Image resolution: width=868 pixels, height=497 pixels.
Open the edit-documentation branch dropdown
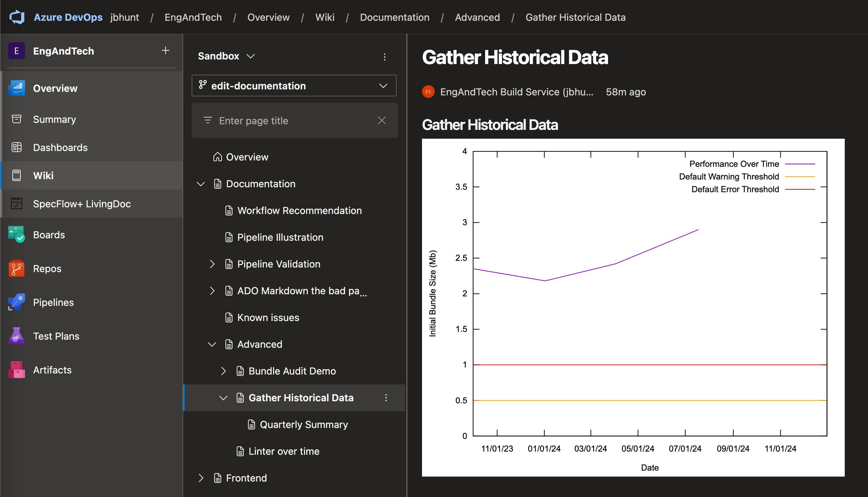coord(383,86)
